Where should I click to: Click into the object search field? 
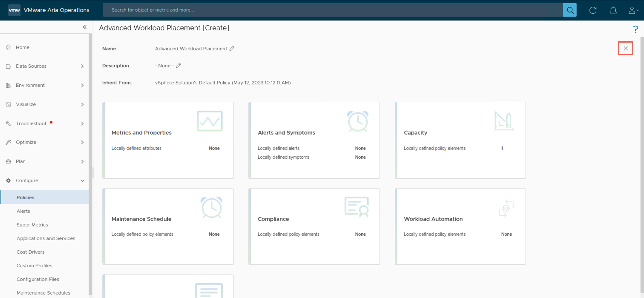(x=332, y=10)
